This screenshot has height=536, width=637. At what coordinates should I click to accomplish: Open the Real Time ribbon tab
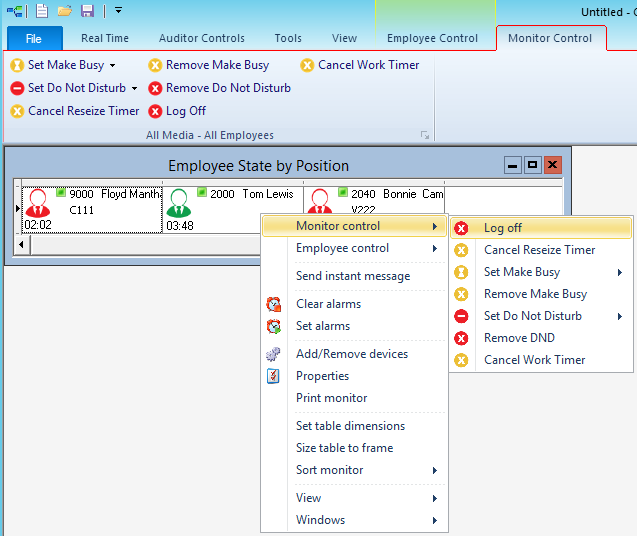[x=105, y=38]
